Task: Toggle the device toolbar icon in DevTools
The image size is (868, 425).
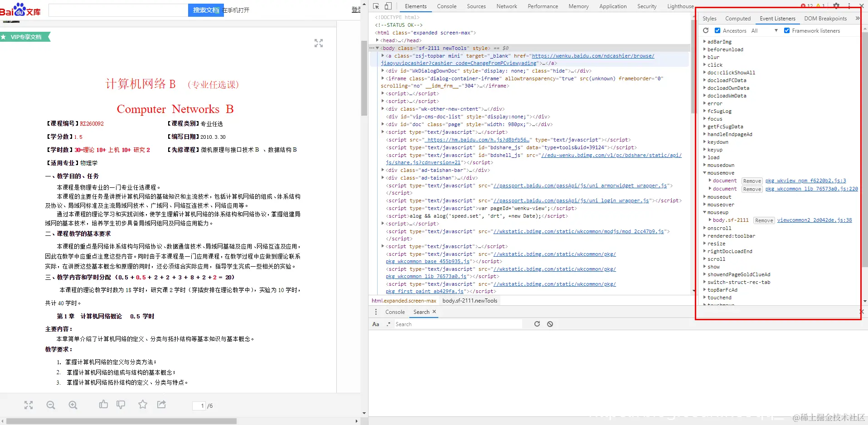Action: point(388,6)
